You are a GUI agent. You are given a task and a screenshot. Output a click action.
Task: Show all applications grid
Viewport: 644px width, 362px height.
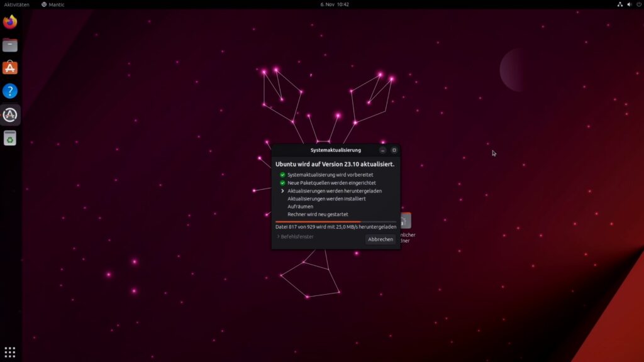10,352
